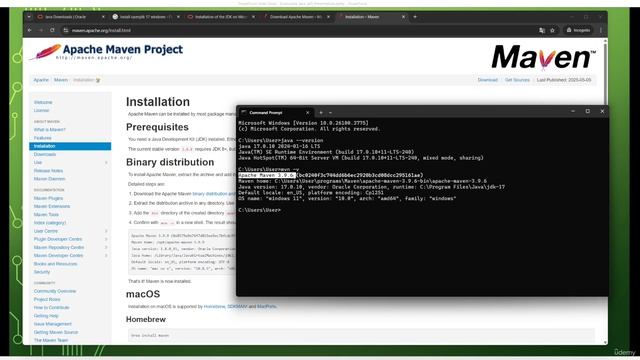
Task: Expand the Maven Developer Centre arrow
Action: (106, 256)
